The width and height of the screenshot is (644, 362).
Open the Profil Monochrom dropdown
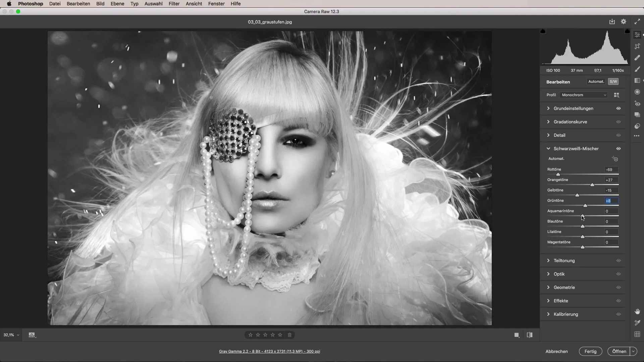(x=584, y=95)
